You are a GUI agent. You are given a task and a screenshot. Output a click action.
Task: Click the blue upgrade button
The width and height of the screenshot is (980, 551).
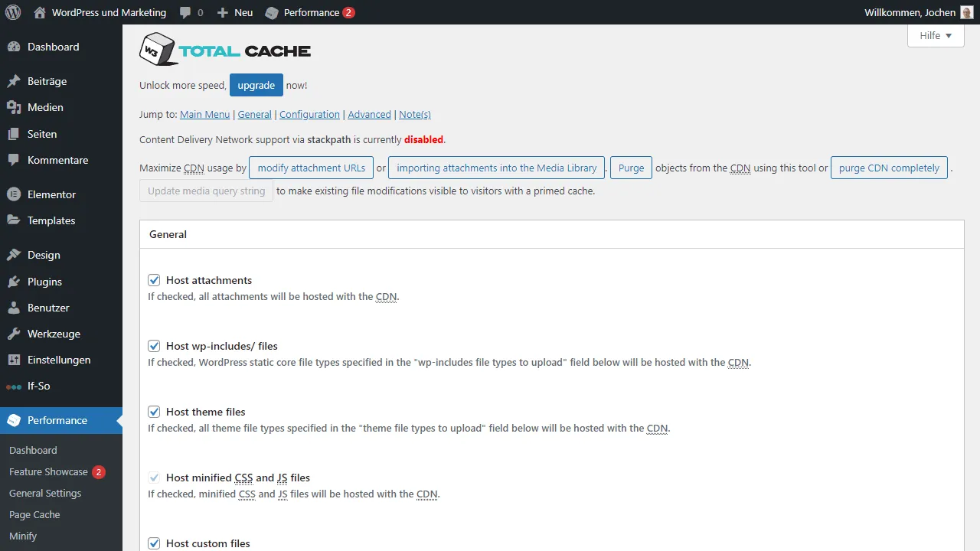[x=256, y=86]
